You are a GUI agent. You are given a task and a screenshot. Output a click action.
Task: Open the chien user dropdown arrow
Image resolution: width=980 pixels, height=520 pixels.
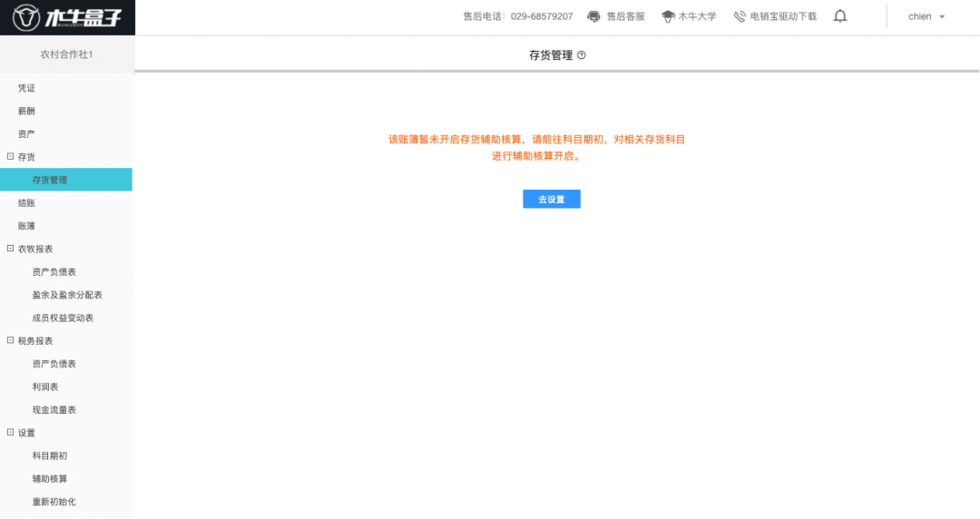click(x=942, y=17)
